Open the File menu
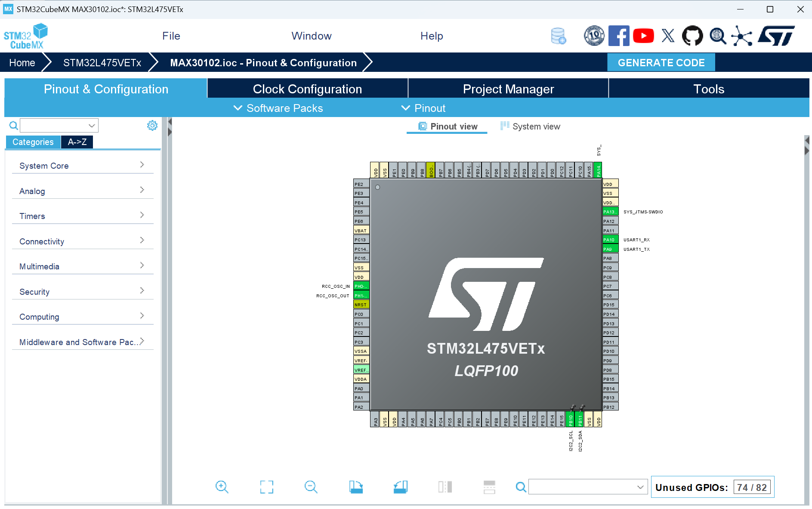The height and width of the screenshot is (509, 812). (171, 36)
